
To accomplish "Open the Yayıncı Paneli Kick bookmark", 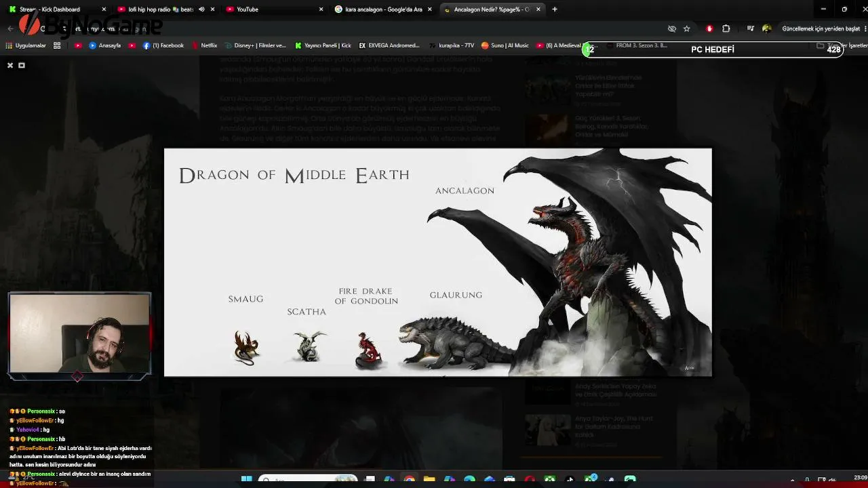I will 323,45.
